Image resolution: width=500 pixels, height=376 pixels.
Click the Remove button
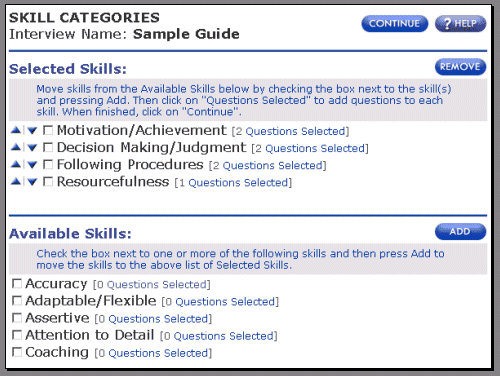pos(460,67)
